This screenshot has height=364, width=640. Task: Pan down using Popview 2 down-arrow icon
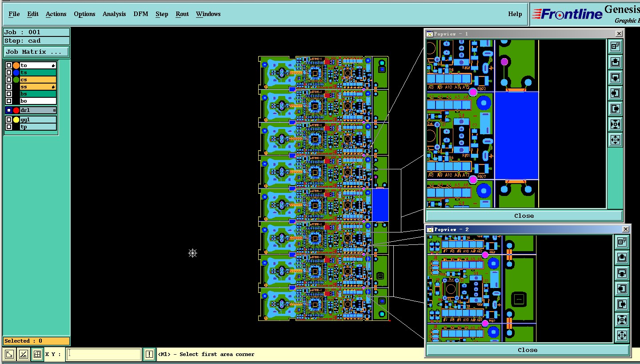622,273
